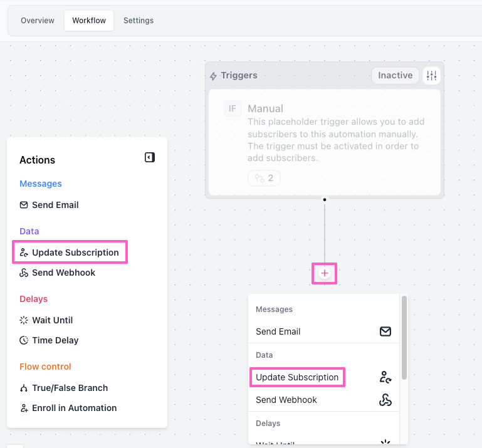Click envelope icon beside Send Email in popup
The image size is (482, 448).
coord(385,331)
